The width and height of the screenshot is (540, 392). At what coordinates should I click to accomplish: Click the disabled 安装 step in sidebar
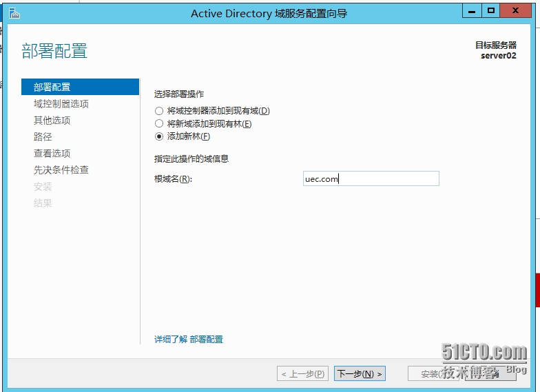click(x=43, y=186)
